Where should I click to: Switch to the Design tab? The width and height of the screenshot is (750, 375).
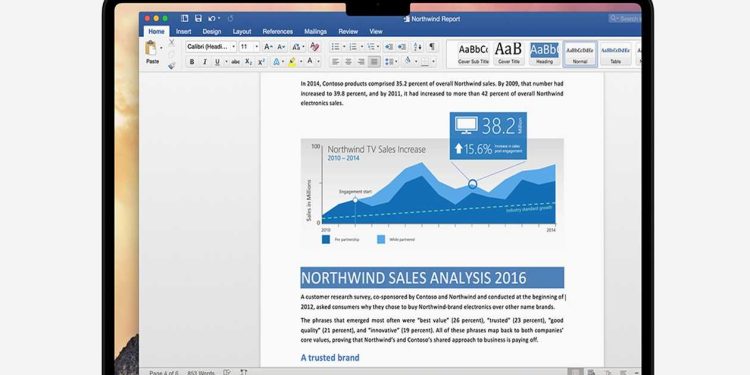click(211, 32)
